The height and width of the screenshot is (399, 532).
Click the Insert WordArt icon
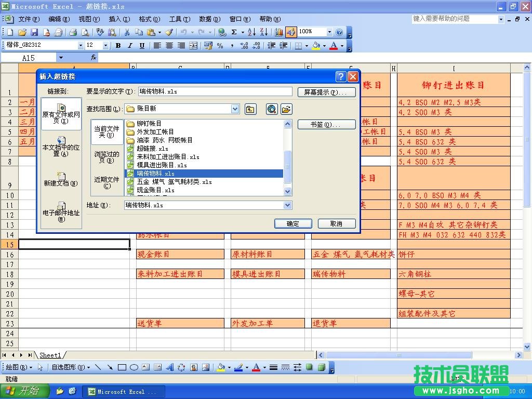[x=171, y=367]
